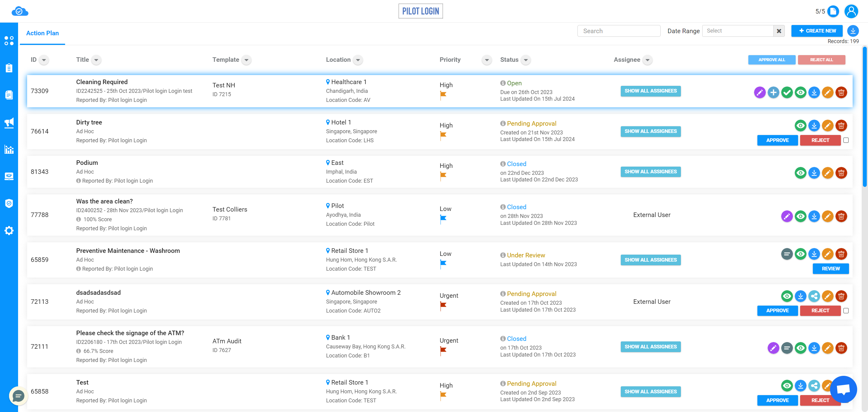868x412 pixels.
Task: Click into the Search field
Action: [x=619, y=31]
